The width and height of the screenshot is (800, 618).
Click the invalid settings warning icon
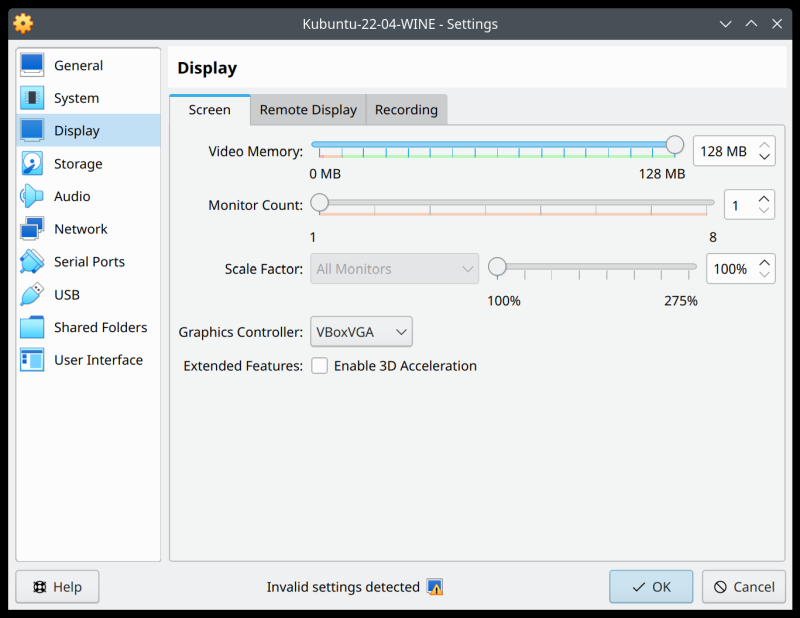click(434, 587)
